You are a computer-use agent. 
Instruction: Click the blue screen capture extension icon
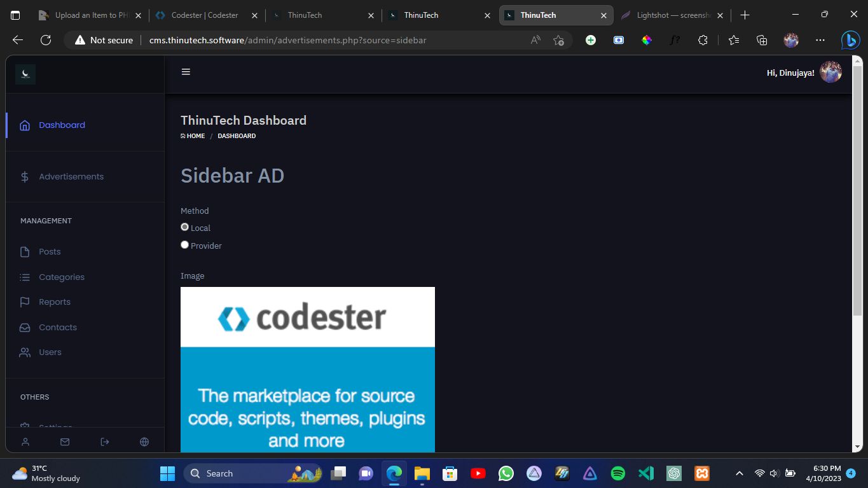pyautogui.click(x=619, y=40)
